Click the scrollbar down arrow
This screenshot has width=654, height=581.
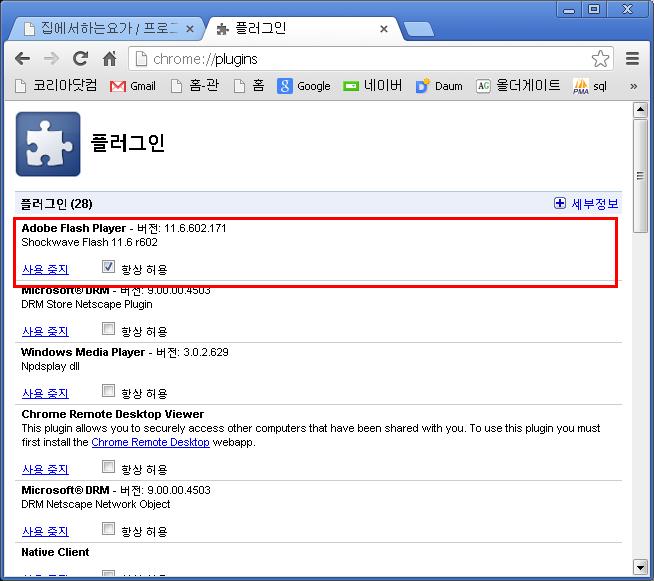tap(640, 567)
